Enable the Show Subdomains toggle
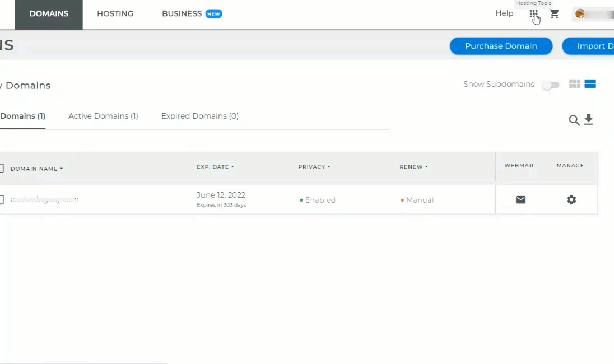Image resolution: width=614 pixels, height=364 pixels. point(551,84)
